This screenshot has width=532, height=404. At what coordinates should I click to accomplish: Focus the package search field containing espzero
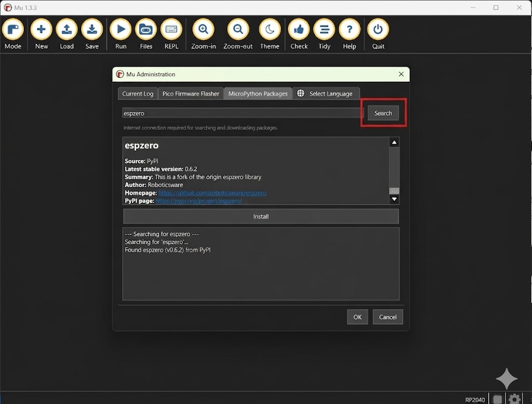pyautogui.click(x=242, y=113)
